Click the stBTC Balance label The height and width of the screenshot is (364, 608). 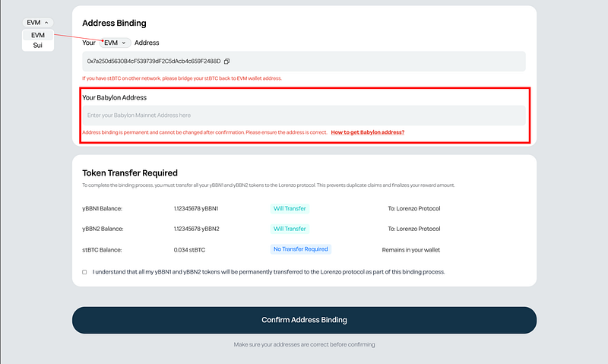pos(102,250)
